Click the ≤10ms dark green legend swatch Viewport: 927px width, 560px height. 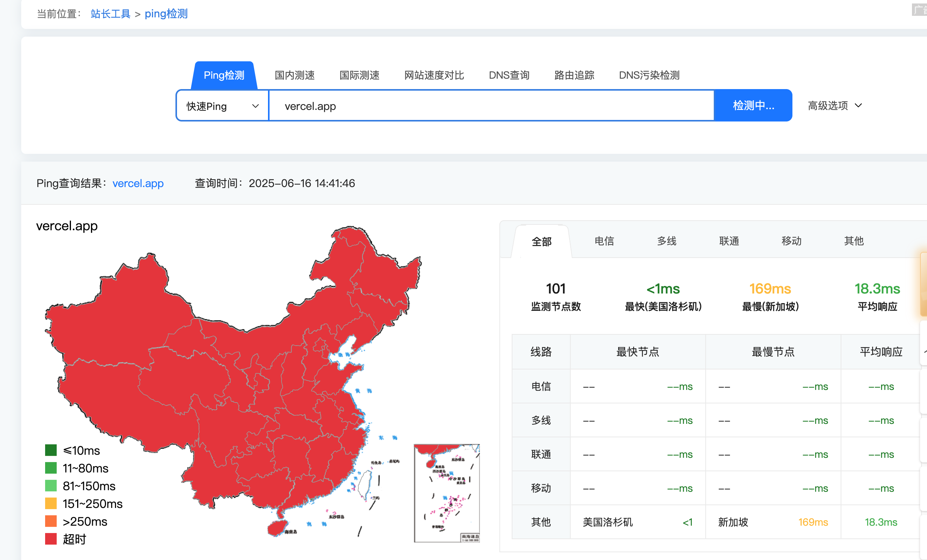[x=51, y=450]
